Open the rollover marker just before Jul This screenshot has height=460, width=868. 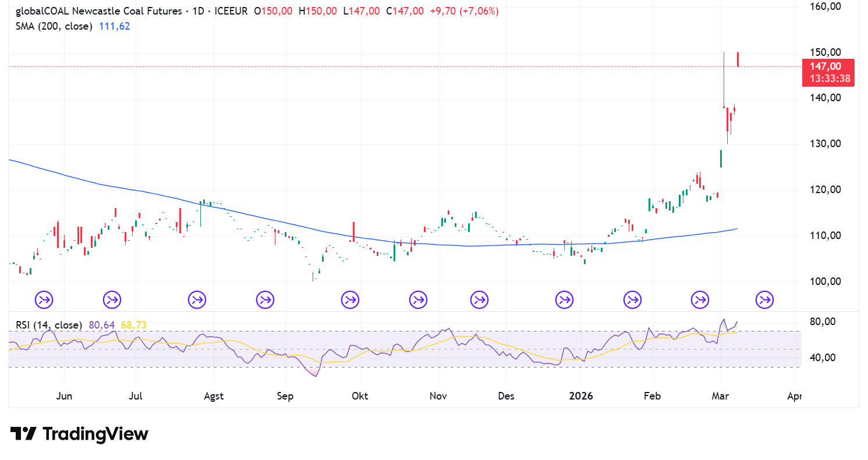point(112,300)
